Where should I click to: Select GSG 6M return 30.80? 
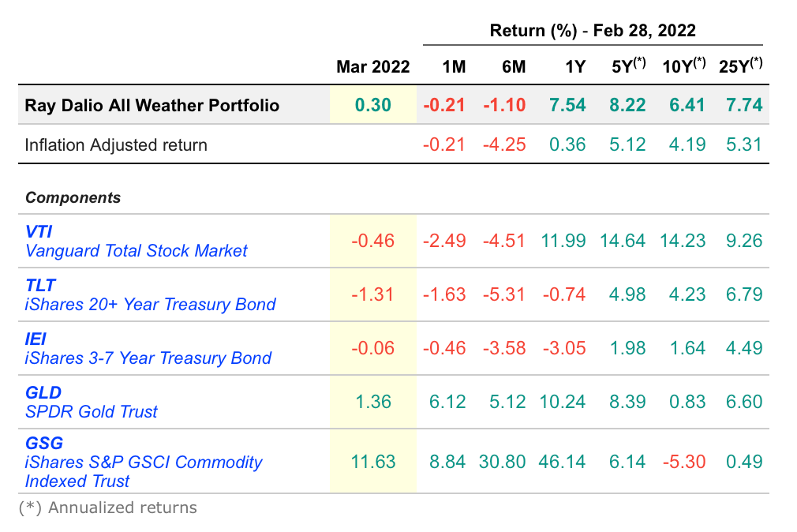pos(502,462)
